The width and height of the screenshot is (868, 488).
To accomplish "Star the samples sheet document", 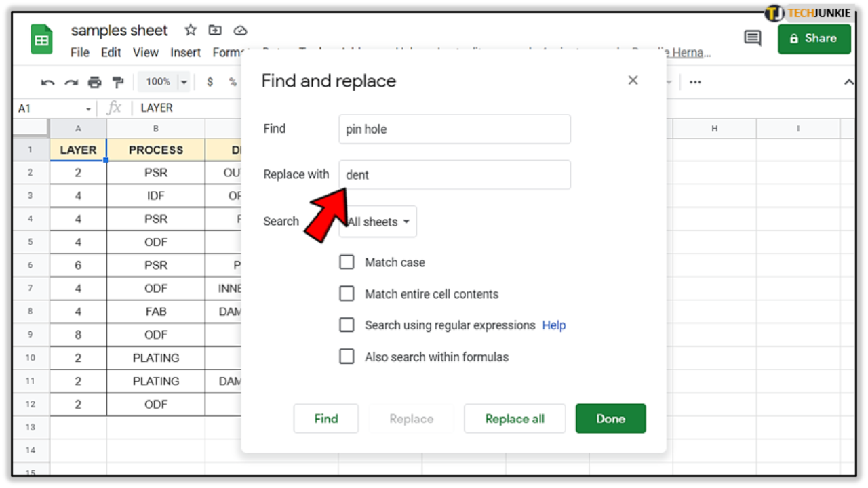I will click(x=191, y=30).
